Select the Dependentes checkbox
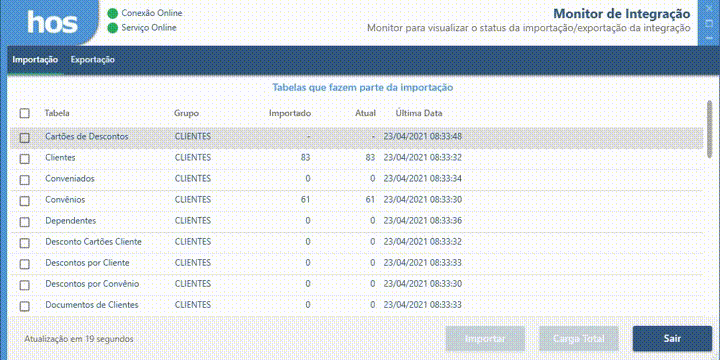 coord(24,222)
